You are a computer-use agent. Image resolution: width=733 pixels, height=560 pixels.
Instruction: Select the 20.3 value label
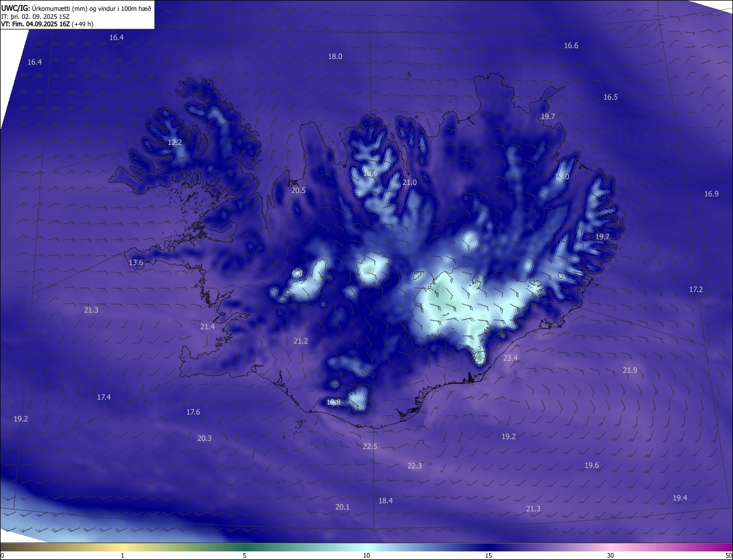click(x=204, y=438)
